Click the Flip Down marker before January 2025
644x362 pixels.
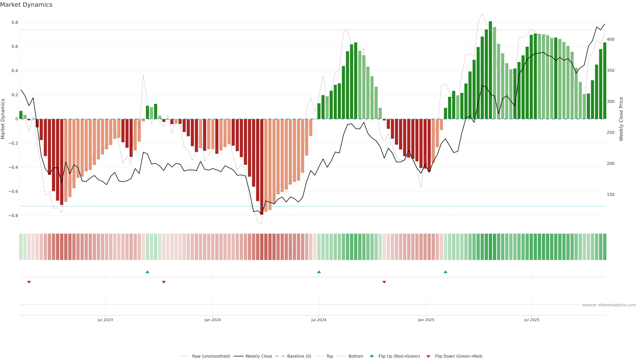(x=384, y=282)
